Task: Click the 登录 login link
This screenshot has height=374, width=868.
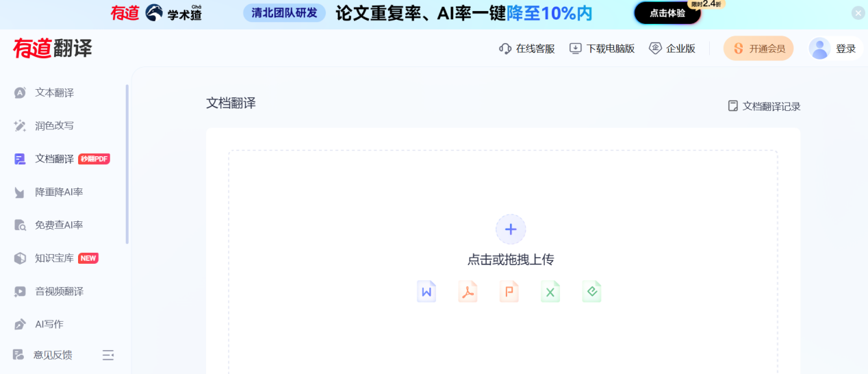Action: click(x=846, y=49)
